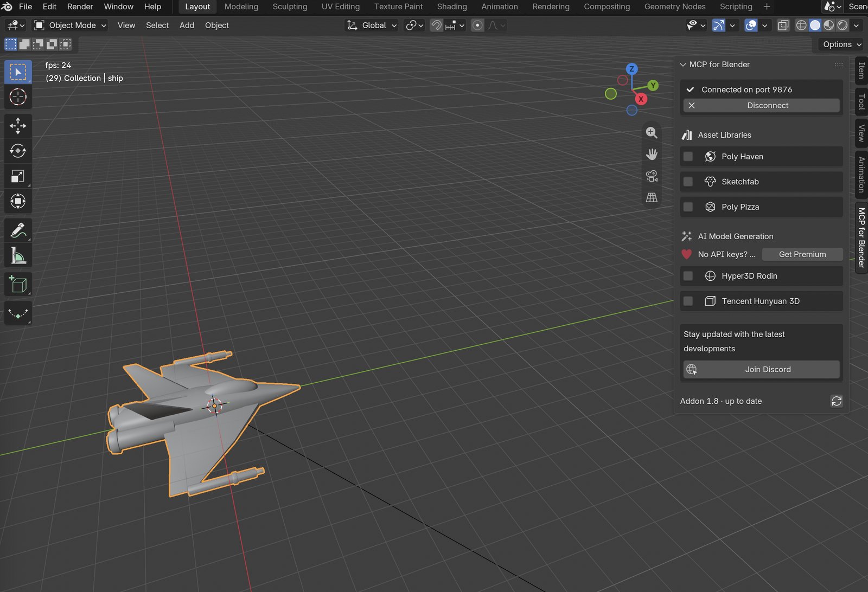Click the viewport zoom magnifier icon

(x=652, y=133)
